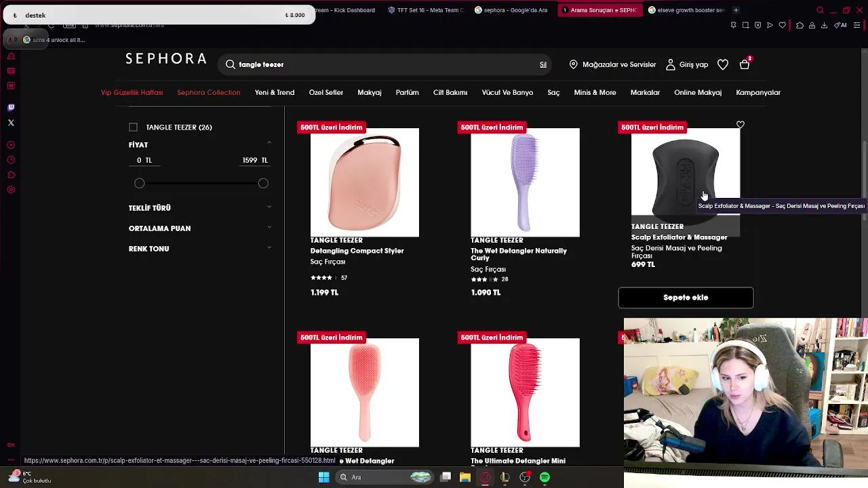Viewport: 868px width, 488px height.
Task: Open The Ultimate Detangler Mini red brush image
Action: [525, 392]
